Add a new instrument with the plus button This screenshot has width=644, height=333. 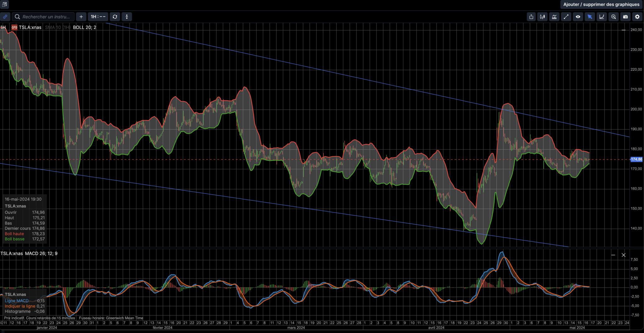click(x=81, y=17)
